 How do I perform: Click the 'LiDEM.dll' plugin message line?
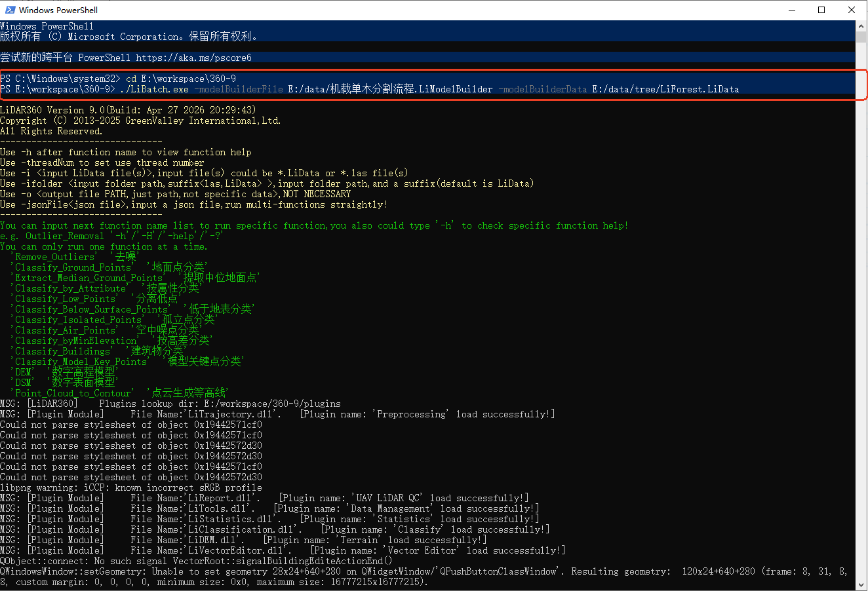point(243,540)
